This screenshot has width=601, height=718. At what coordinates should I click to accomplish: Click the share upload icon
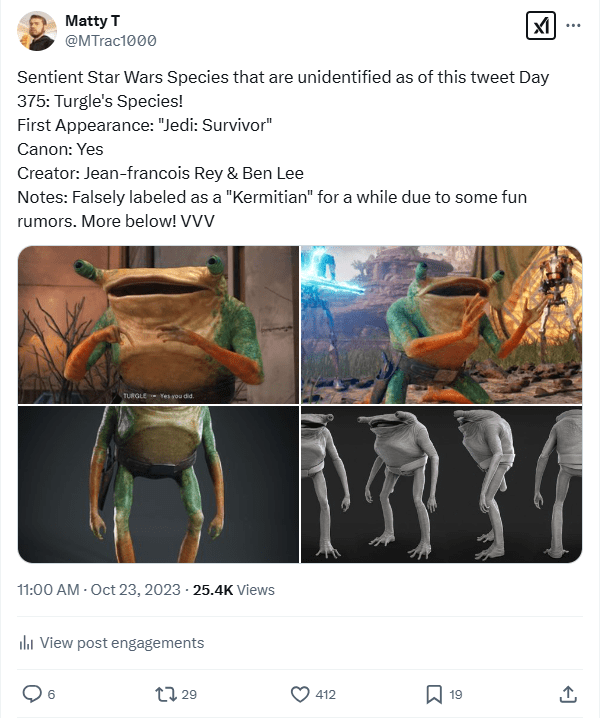[567, 693]
